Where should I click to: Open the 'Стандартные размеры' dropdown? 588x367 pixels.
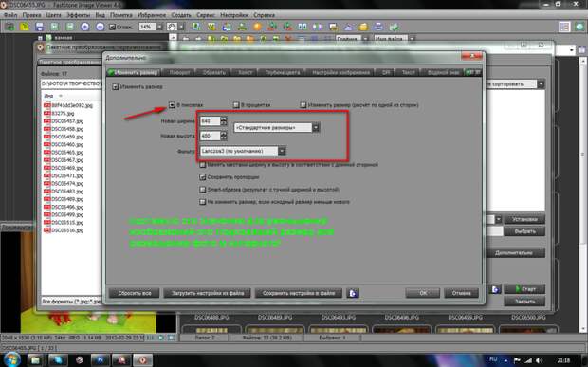(277, 128)
